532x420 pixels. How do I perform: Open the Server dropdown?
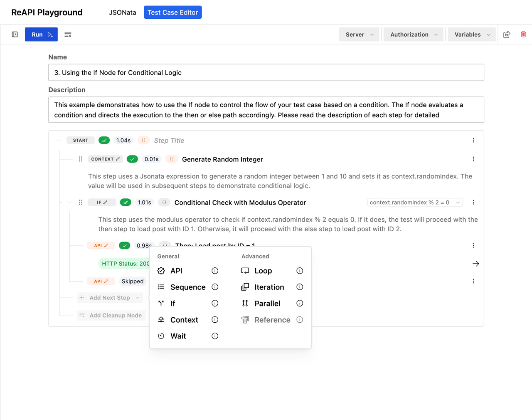[360, 35]
